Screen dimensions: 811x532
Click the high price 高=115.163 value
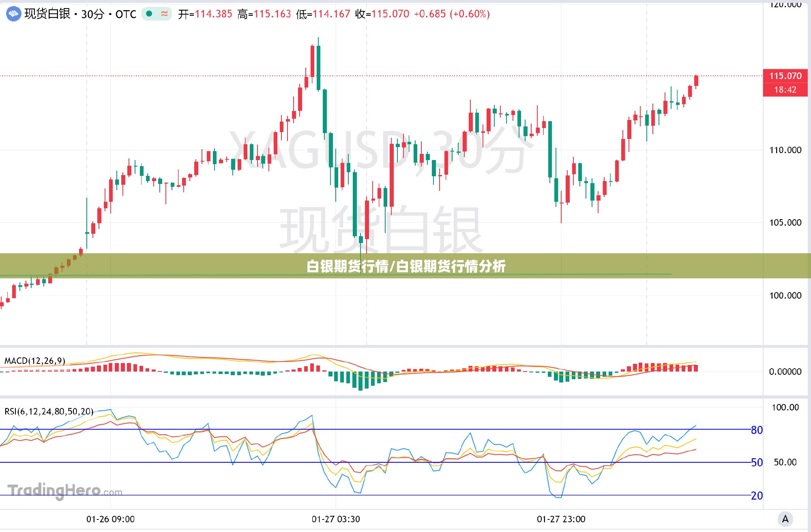point(264,14)
